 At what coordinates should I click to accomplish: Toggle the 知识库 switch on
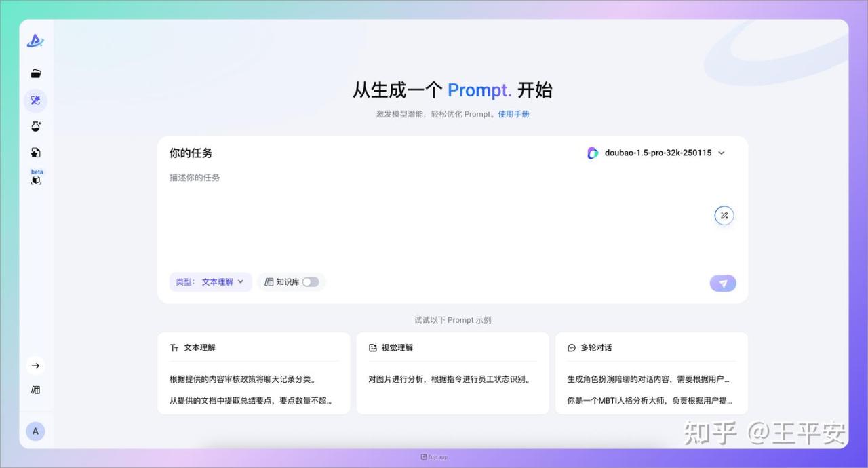[x=310, y=282]
